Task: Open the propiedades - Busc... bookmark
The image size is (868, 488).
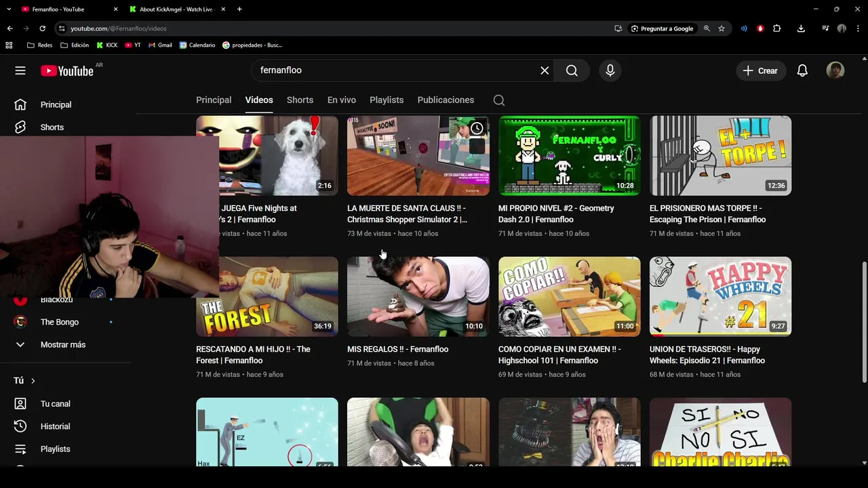Action: pos(252,45)
